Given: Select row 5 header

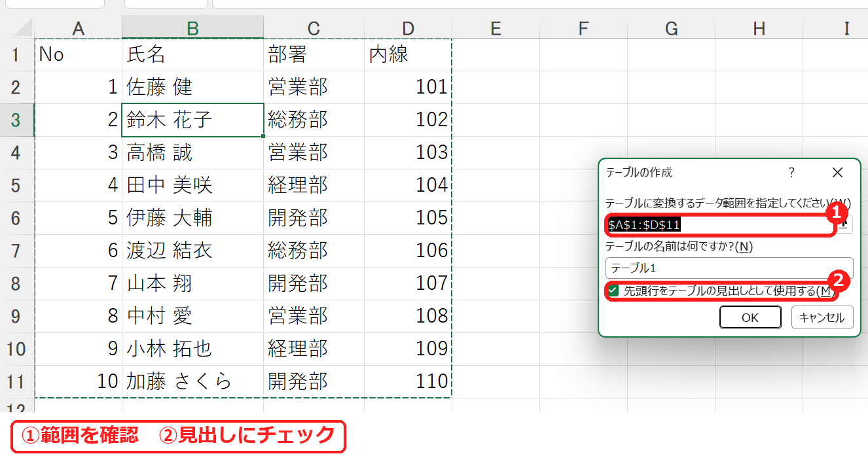Looking at the screenshot, I should 17,185.
